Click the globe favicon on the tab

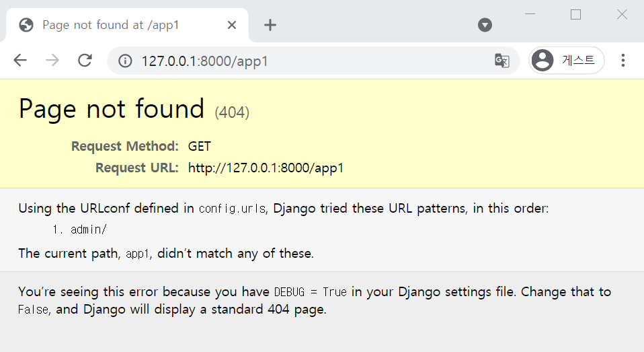pyautogui.click(x=26, y=25)
